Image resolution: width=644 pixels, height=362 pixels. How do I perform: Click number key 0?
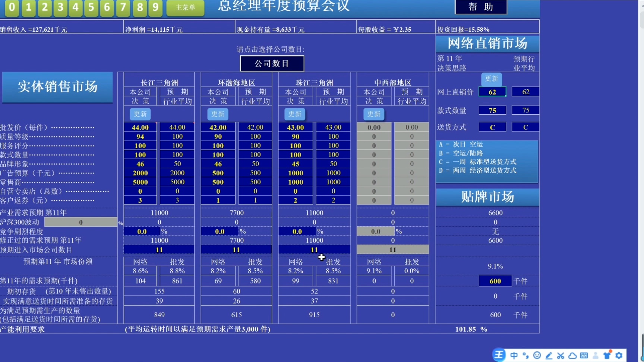click(12, 7)
